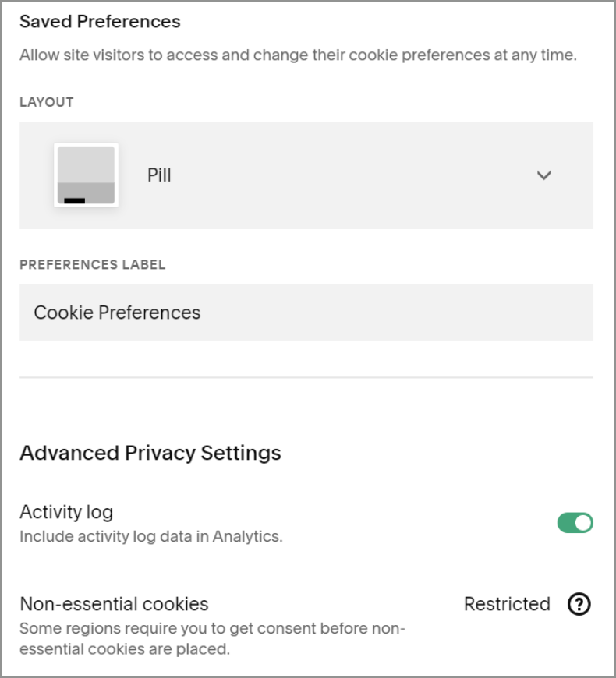Select the Non-essential cookies setting title
This screenshot has height=678, width=616.
[114, 604]
